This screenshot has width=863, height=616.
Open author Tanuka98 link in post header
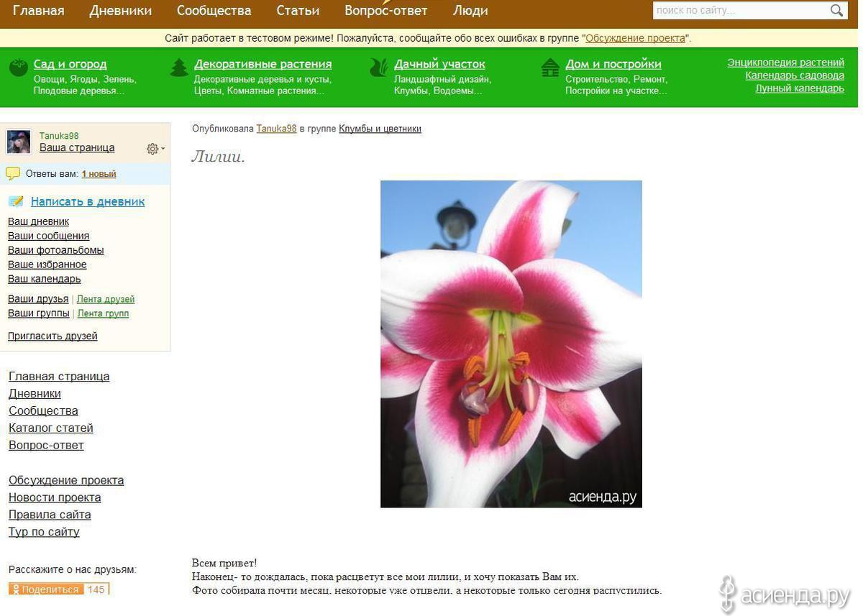pos(277,129)
